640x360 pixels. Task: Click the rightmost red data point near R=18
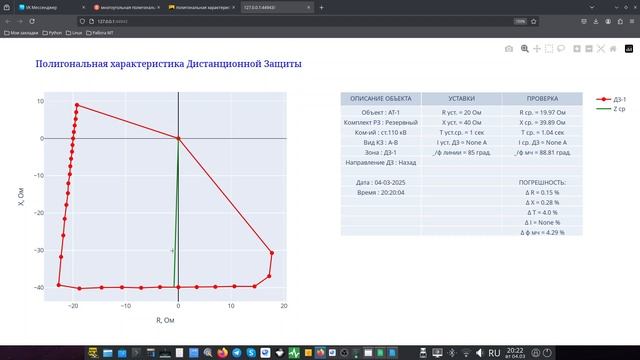tap(272, 253)
